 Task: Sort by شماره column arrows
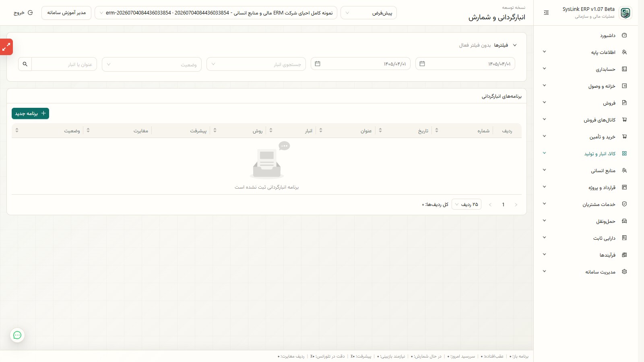437,130
